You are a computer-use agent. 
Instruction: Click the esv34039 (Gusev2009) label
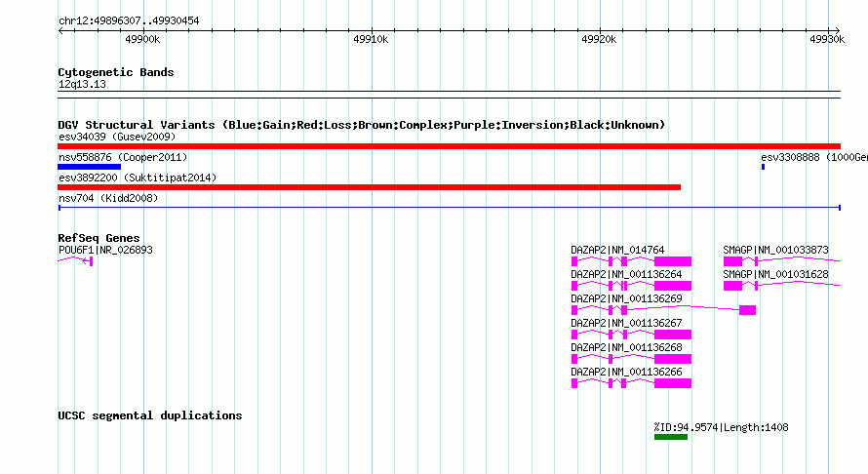[x=117, y=137]
